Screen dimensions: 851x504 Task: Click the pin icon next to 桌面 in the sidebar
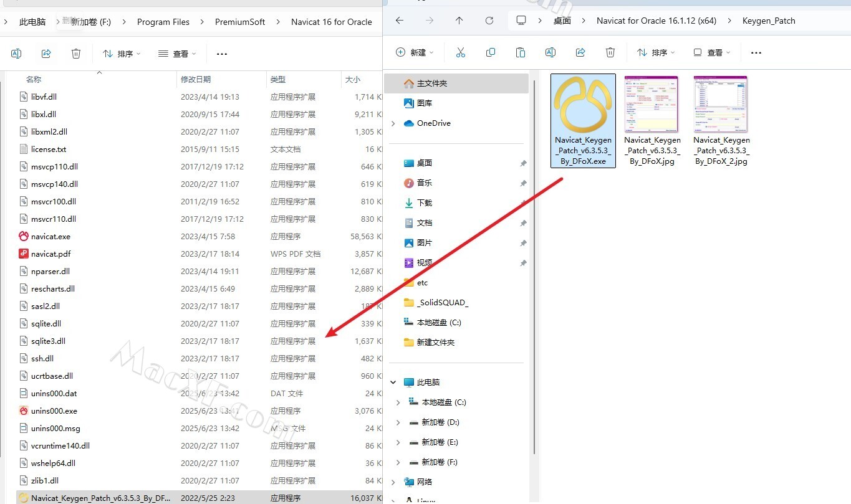(x=523, y=163)
